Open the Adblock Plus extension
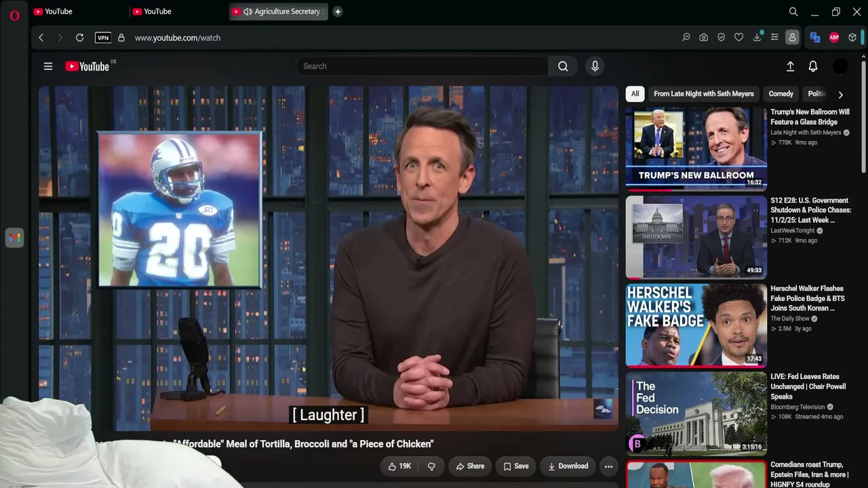Viewport: 868px width, 488px height. coord(834,38)
